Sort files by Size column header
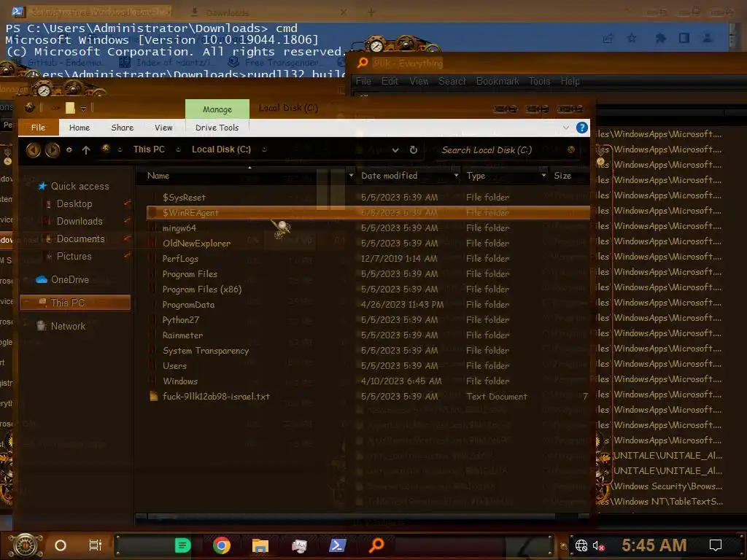 (562, 176)
